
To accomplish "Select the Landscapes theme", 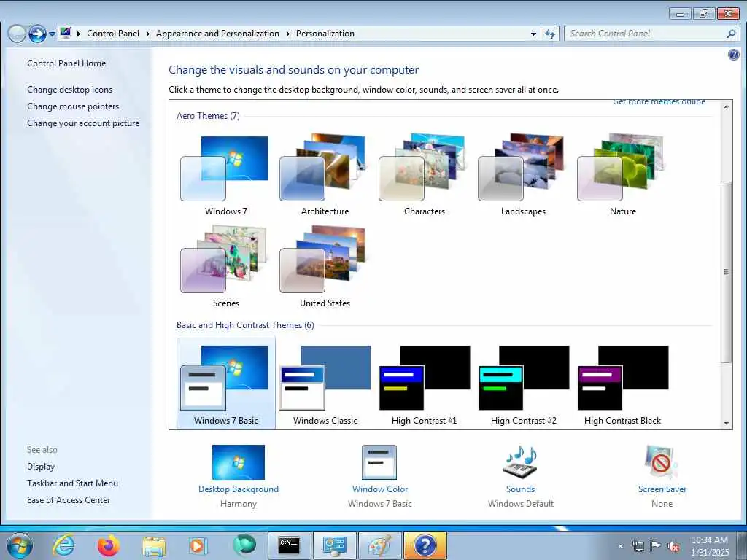I will [523, 174].
